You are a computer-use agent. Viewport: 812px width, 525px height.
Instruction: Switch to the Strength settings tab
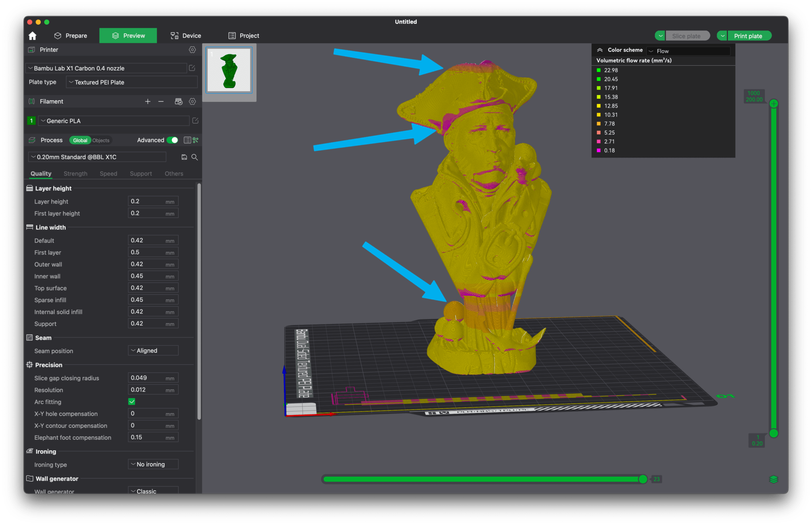(75, 173)
